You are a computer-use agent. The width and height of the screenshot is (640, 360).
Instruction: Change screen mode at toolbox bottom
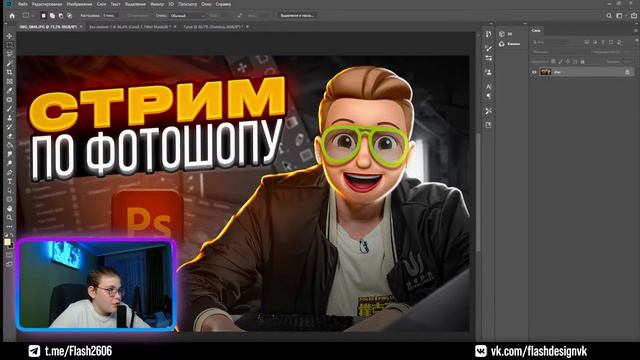pos(9,264)
